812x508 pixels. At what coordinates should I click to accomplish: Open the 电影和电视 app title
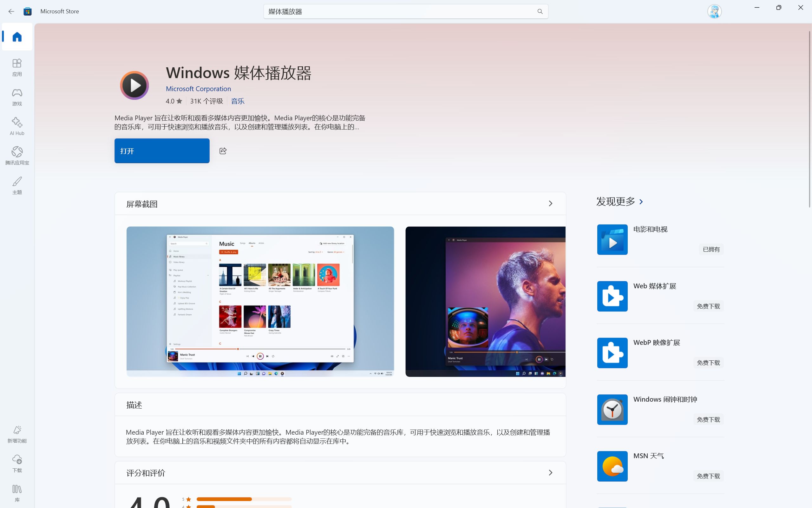click(x=650, y=229)
